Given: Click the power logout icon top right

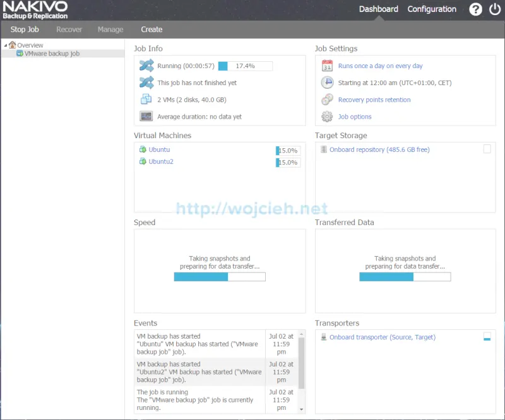Looking at the screenshot, I should (495, 9).
